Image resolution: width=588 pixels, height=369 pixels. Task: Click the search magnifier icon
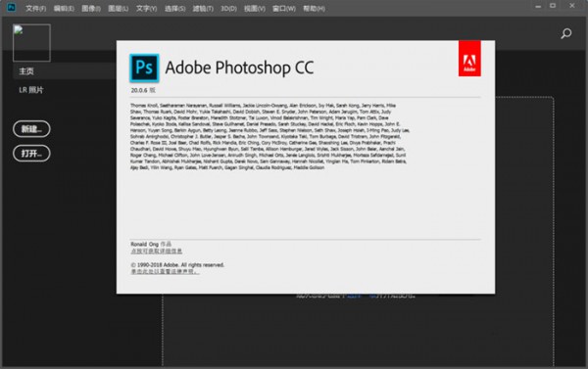point(565,33)
